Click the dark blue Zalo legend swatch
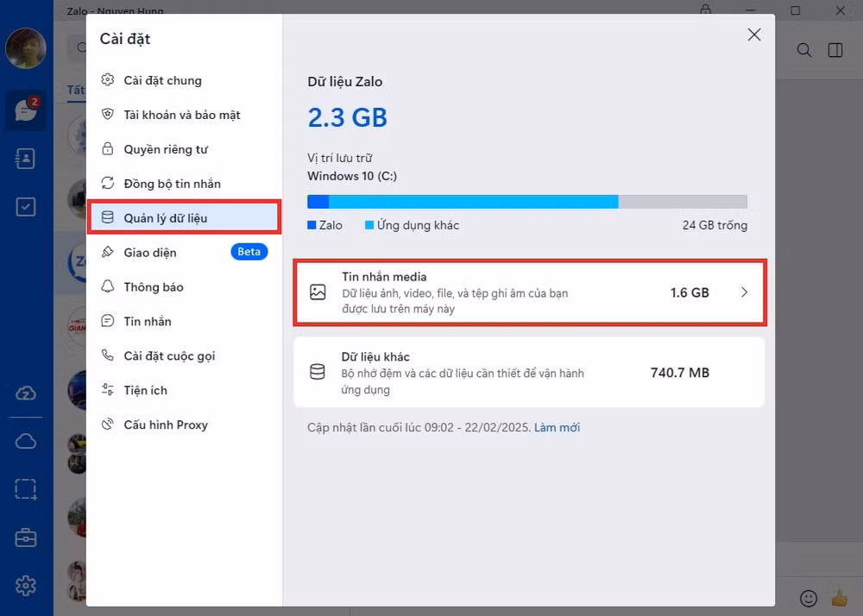The height and width of the screenshot is (616, 863). pyautogui.click(x=312, y=225)
